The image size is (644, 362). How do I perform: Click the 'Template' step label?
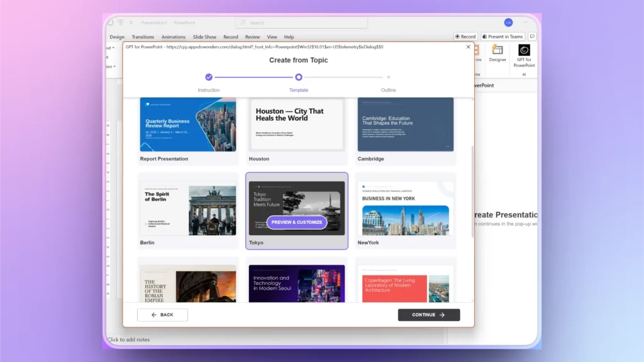(299, 90)
